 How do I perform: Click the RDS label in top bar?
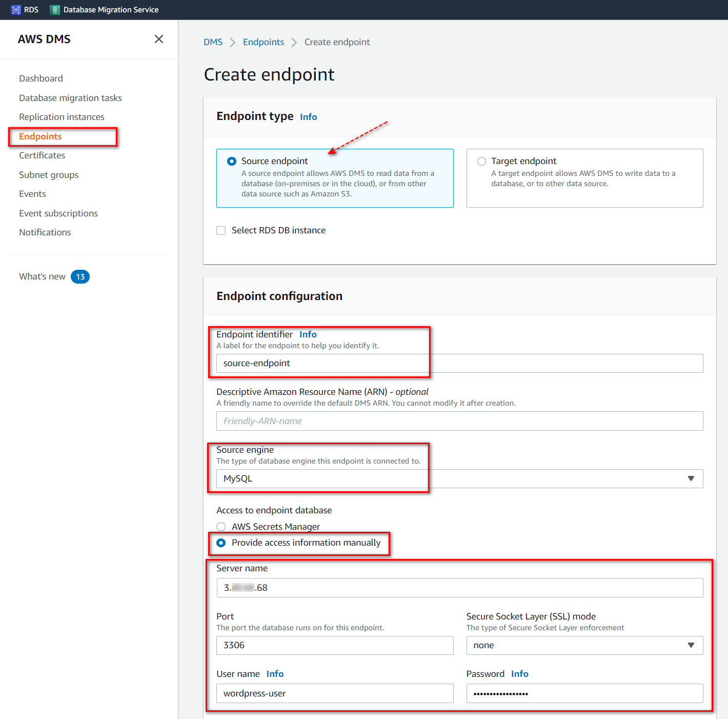31,10
